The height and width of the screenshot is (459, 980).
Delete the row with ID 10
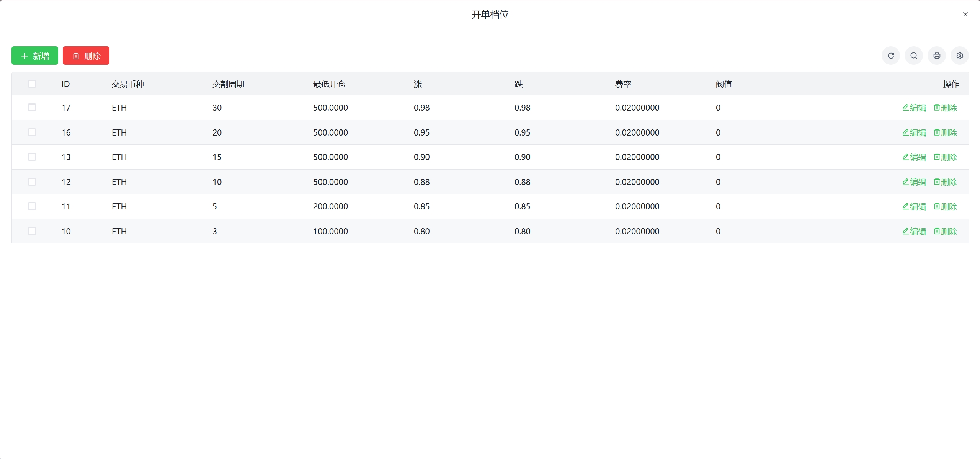[945, 231]
